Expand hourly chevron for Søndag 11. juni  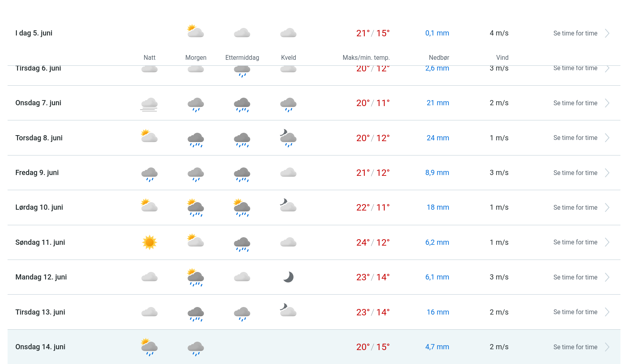click(x=607, y=242)
